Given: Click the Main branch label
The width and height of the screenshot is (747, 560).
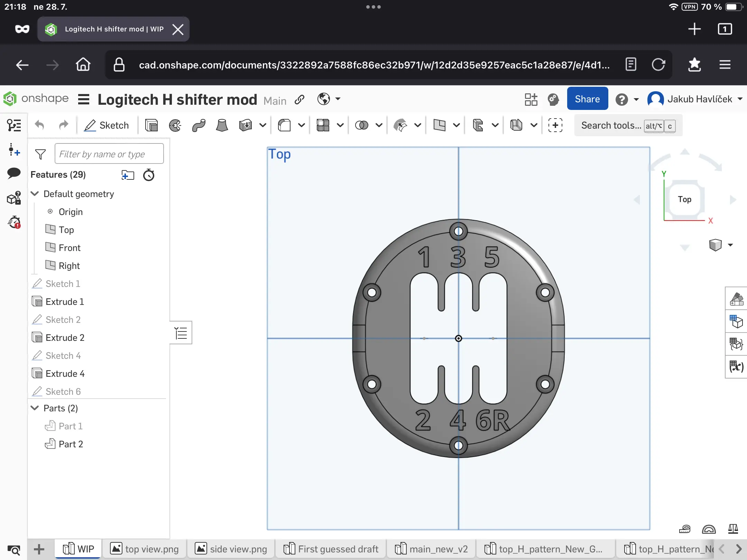Looking at the screenshot, I should click(x=275, y=101).
